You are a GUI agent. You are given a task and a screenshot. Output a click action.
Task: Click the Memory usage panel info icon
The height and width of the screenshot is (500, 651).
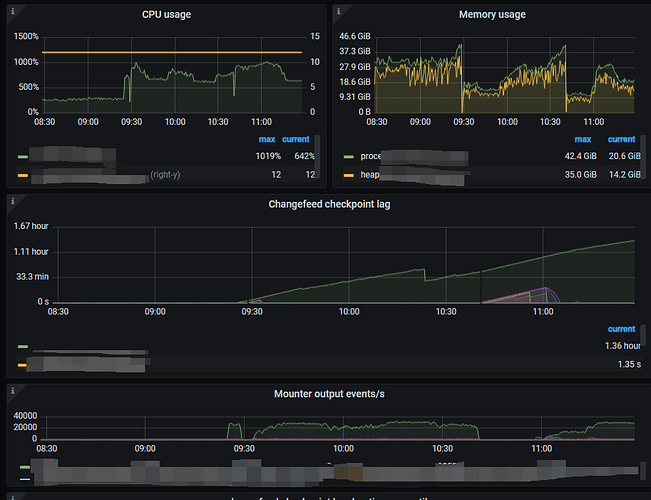pos(337,10)
